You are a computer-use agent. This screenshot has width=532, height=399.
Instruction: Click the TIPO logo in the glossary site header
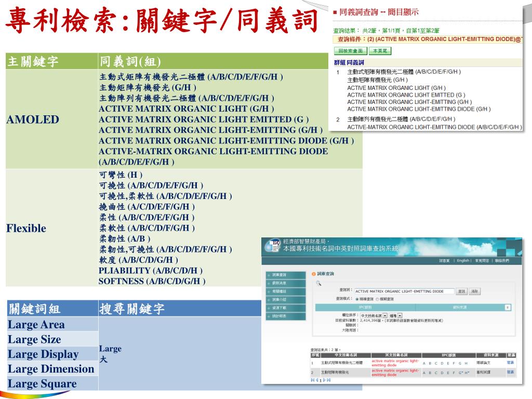272,246
